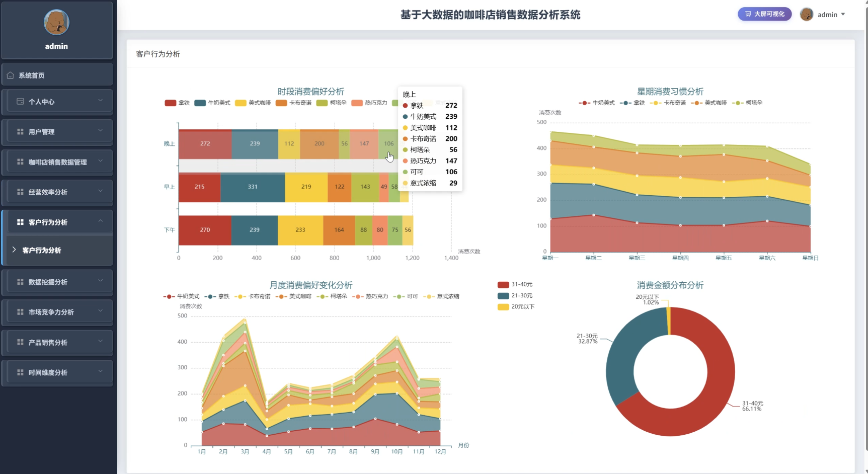Click the 270 segment in the 下午 bar
868x474 pixels.
[x=205, y=230]
